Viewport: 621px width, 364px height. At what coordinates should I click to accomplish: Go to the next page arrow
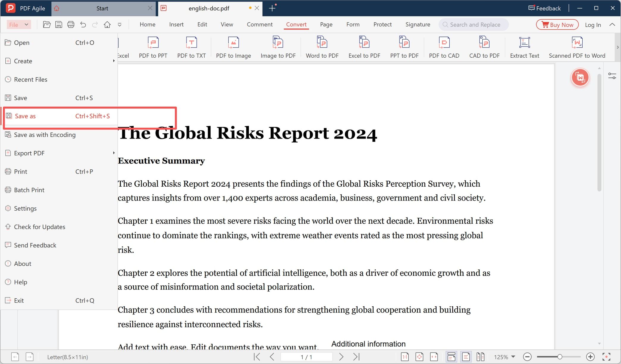(x=341, y=357)
